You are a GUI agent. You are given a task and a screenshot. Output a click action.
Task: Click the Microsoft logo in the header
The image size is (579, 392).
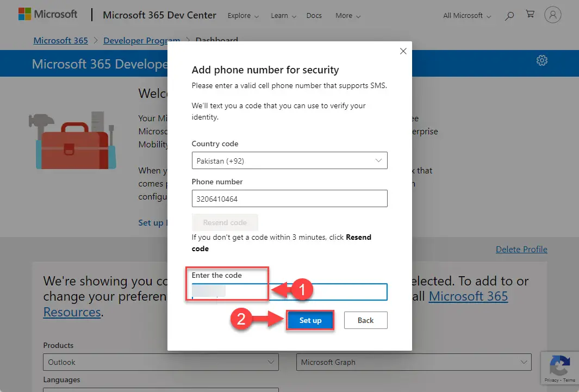(48, 14)
